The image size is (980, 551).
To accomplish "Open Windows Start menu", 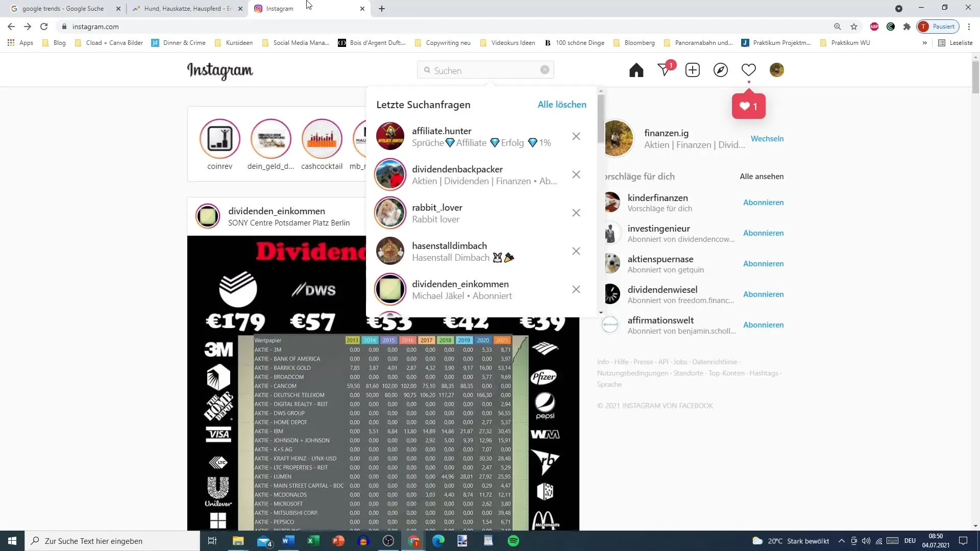I will (12, 541).
